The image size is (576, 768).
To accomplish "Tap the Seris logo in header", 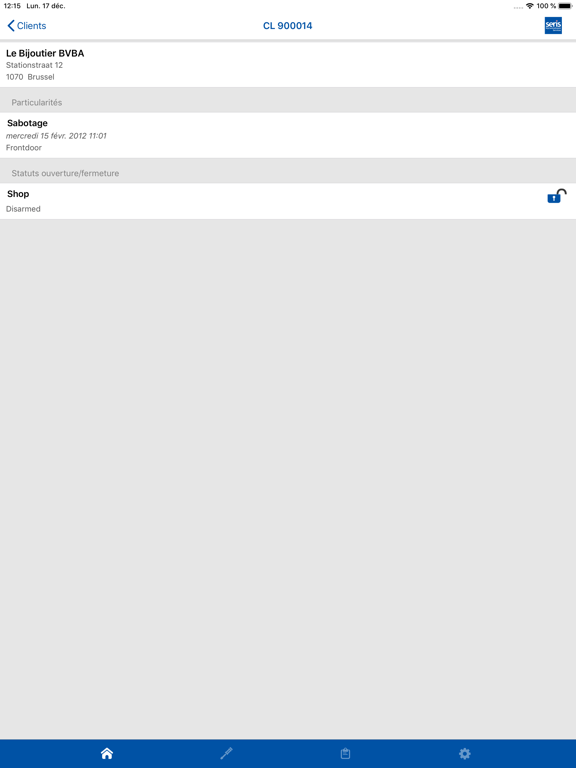I will [x=553, y=25].
